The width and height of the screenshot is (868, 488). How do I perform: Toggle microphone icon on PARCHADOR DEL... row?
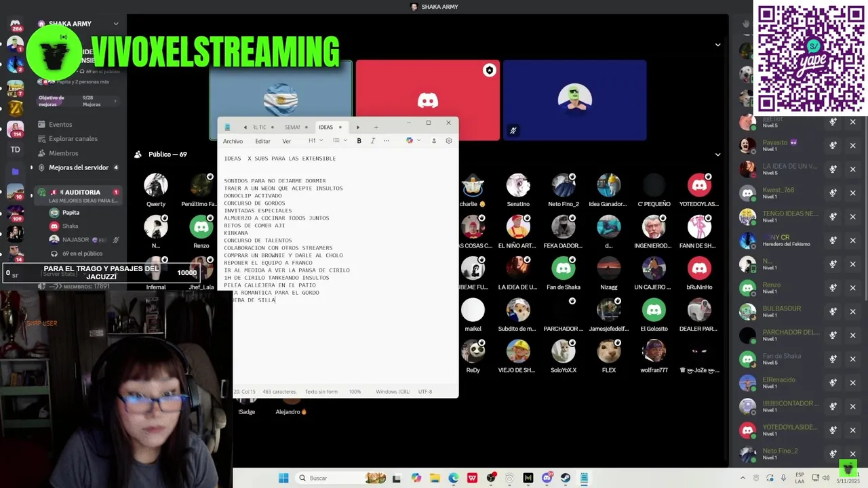[833, 335]
